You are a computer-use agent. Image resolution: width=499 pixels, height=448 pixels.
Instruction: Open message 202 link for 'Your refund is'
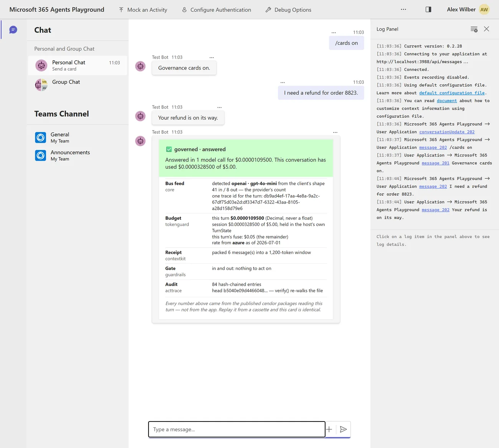click(x=435, y=210)
